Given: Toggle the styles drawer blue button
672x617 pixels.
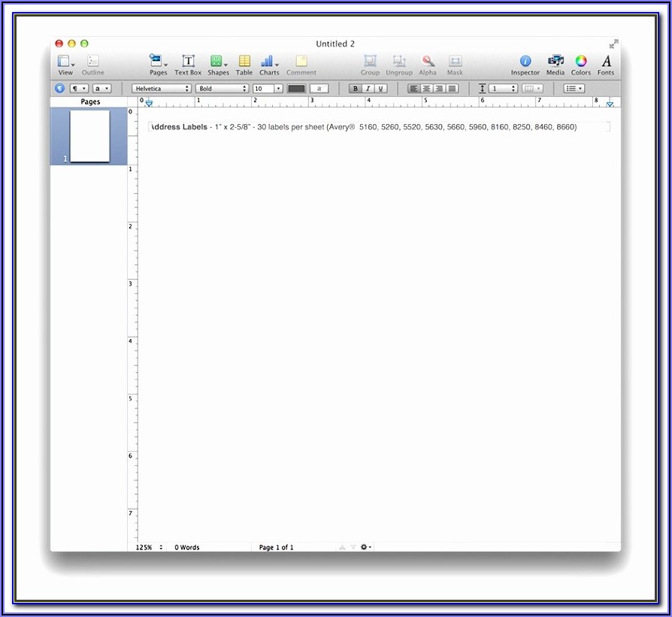Looking at the screenshot, I should (59, 88).
